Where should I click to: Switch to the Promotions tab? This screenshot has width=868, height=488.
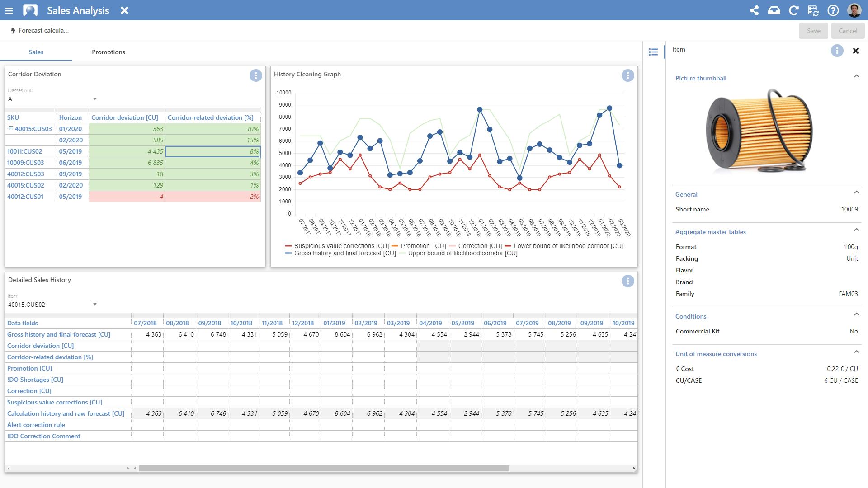(x=108, y=52)
